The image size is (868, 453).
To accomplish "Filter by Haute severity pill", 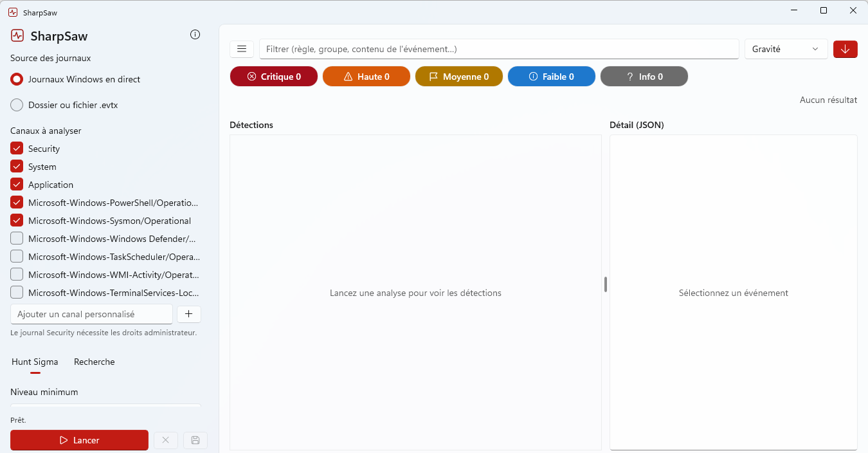I will [366, 77].
